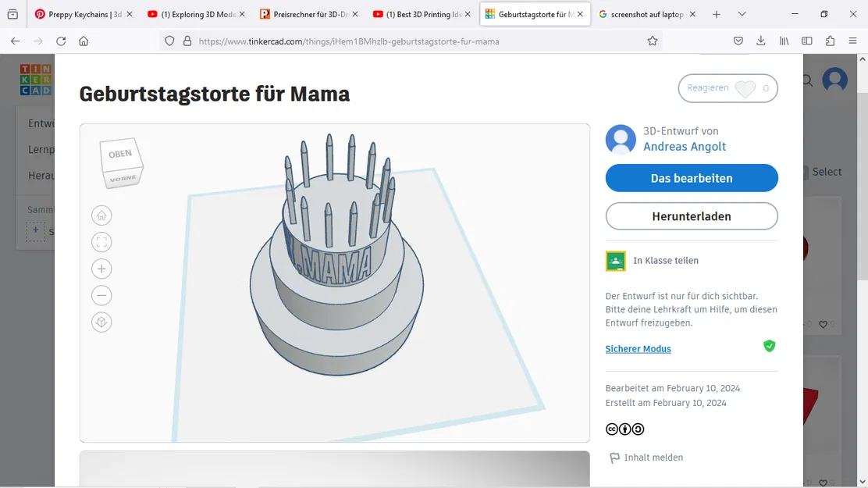The width and height of the screenshot is (868, 488).
Task: Click the Bearbeitet am February 10, 2024 text
Action: tap(673, 388)
